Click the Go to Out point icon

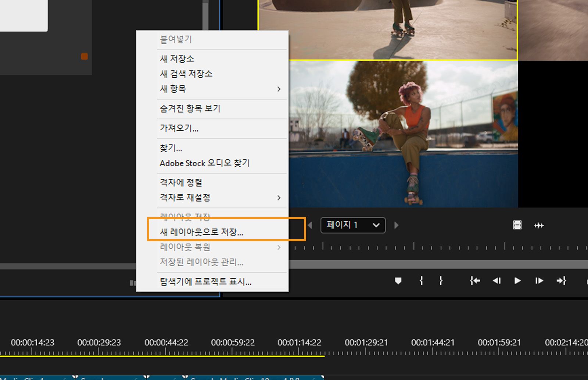pyautogui.click(x=561, y=281)
